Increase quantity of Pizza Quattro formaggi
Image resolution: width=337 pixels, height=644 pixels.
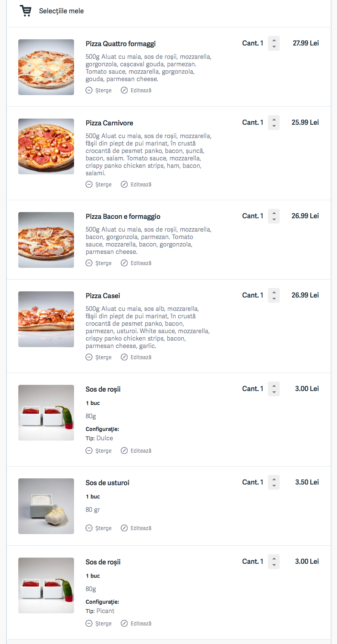274,41
